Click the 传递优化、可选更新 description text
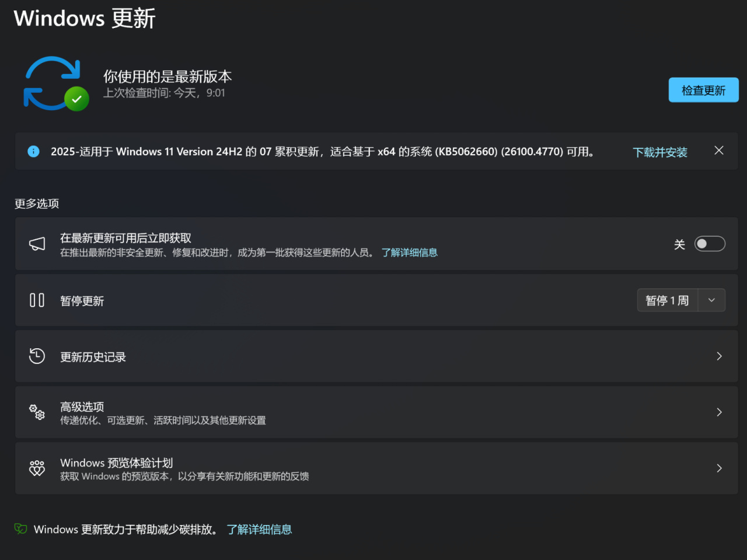747x560 pixels. (163, 421)
